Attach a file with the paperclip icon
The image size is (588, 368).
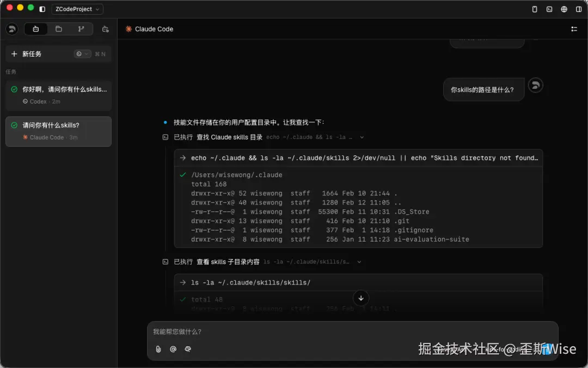tap(158, 349)
